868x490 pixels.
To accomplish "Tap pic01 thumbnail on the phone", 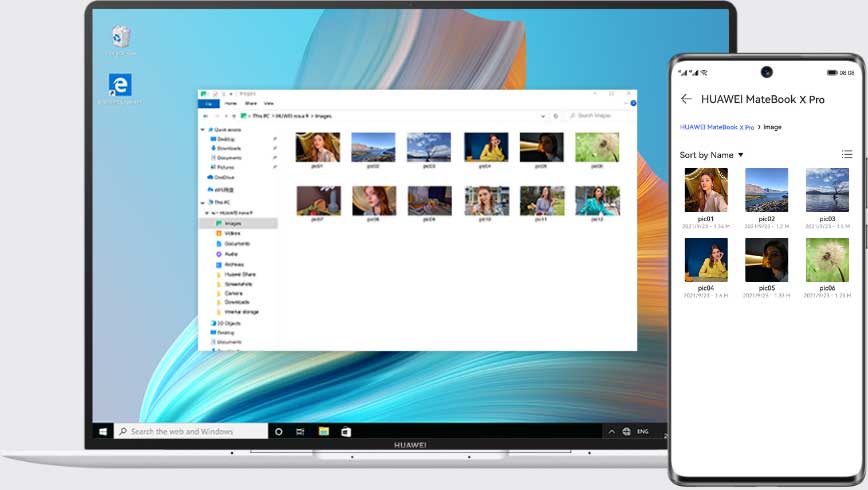I will pyautogui.click(x=706, y=190).
